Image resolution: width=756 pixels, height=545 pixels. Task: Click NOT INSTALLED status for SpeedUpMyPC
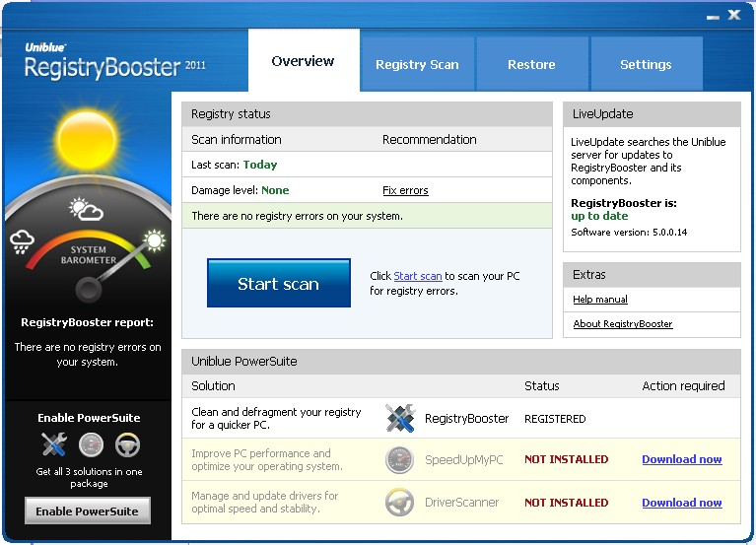[567, 459]
